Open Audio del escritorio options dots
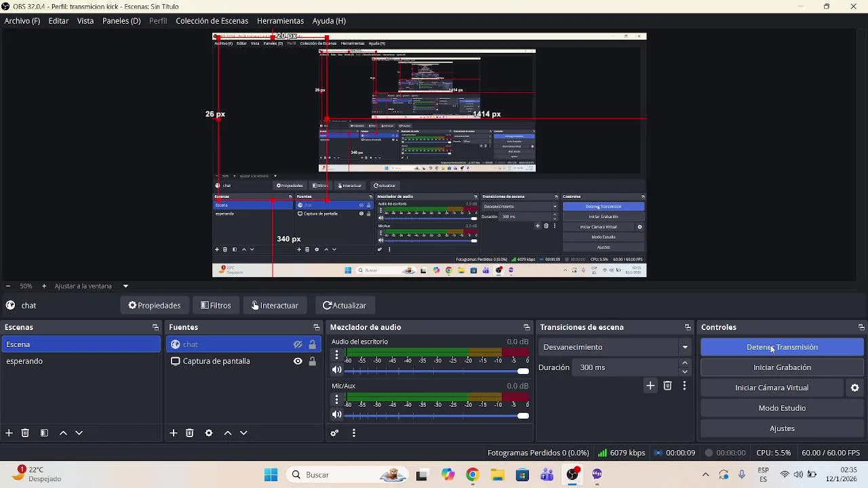Viewport: 868px width, 488px height. point(337,355)
